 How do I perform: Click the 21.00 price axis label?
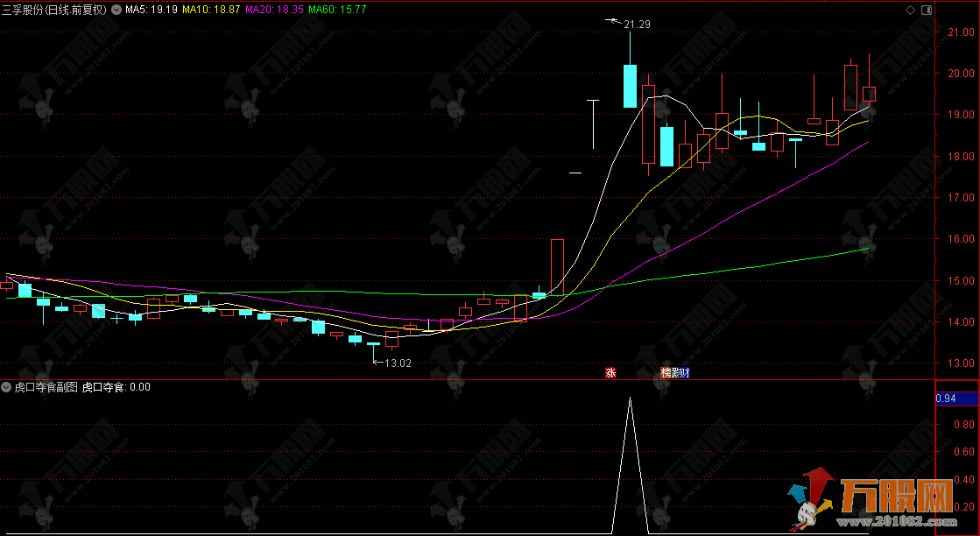click(961, 32)
